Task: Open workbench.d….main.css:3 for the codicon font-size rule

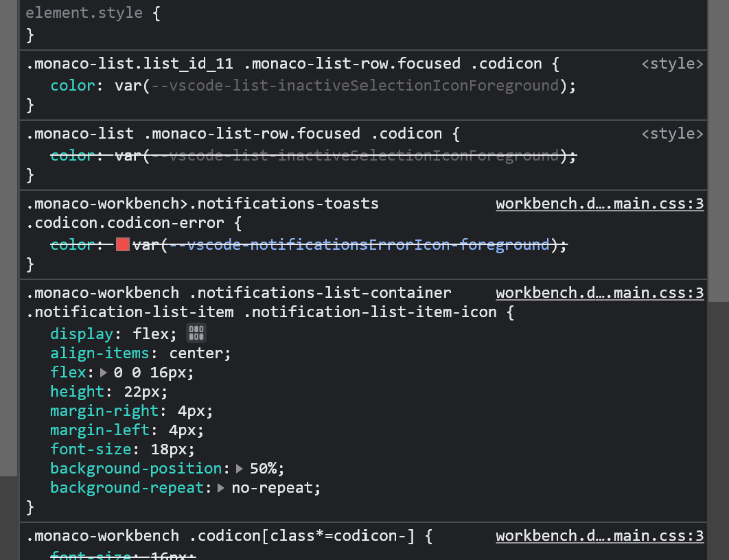Action: coord(600,535)
